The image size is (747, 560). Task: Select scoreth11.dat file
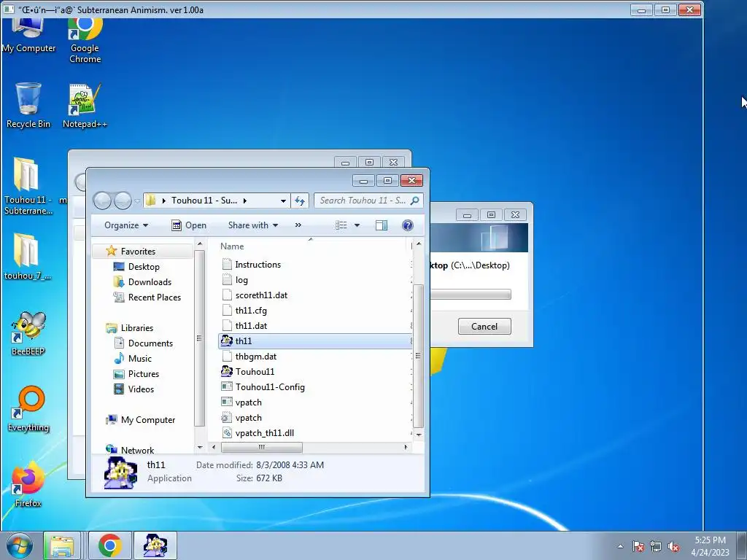[261, 295]
